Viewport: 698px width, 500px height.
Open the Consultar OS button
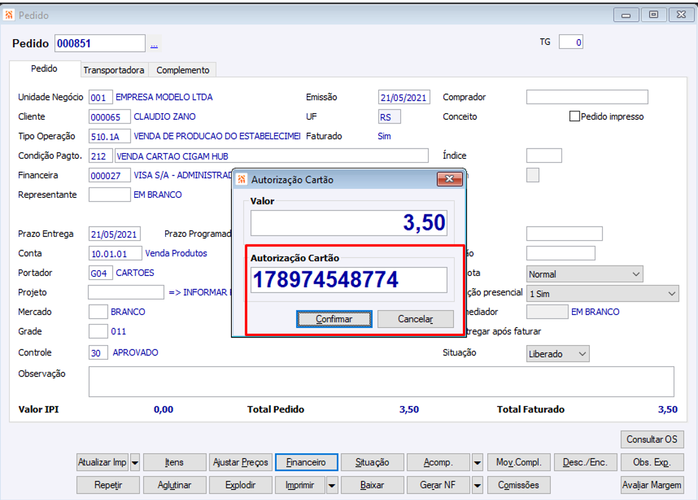652,439
